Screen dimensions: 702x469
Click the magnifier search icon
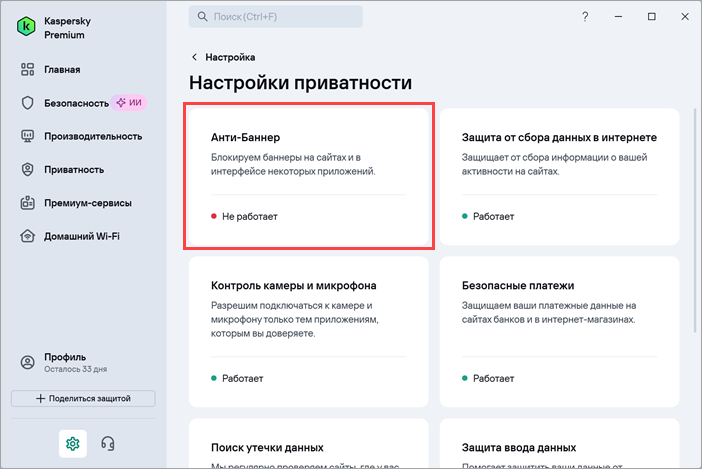pos(202,17)
